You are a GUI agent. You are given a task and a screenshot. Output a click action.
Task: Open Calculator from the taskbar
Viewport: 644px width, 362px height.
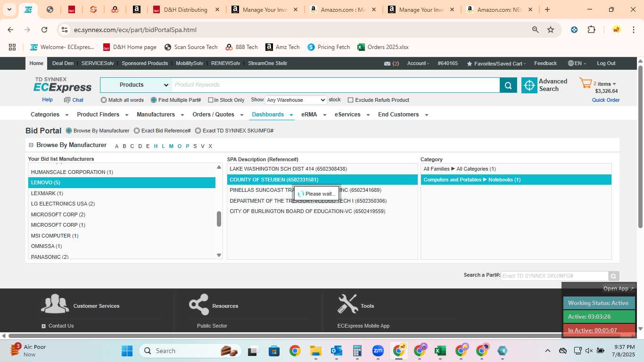click(357, 351)
